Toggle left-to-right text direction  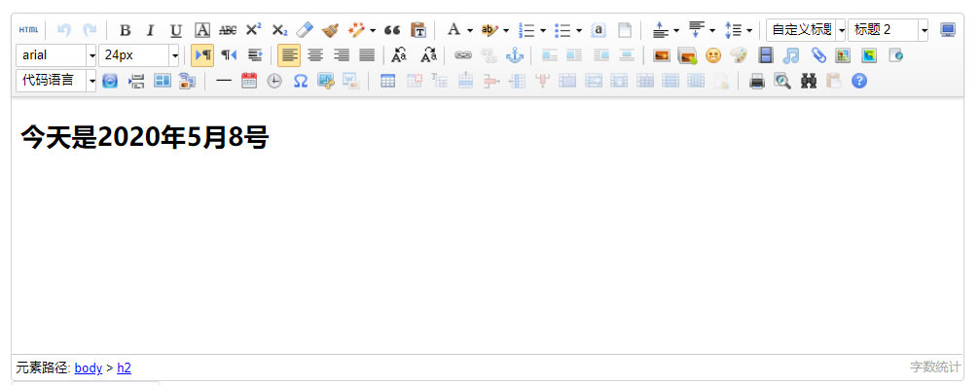tap(202, 55)
